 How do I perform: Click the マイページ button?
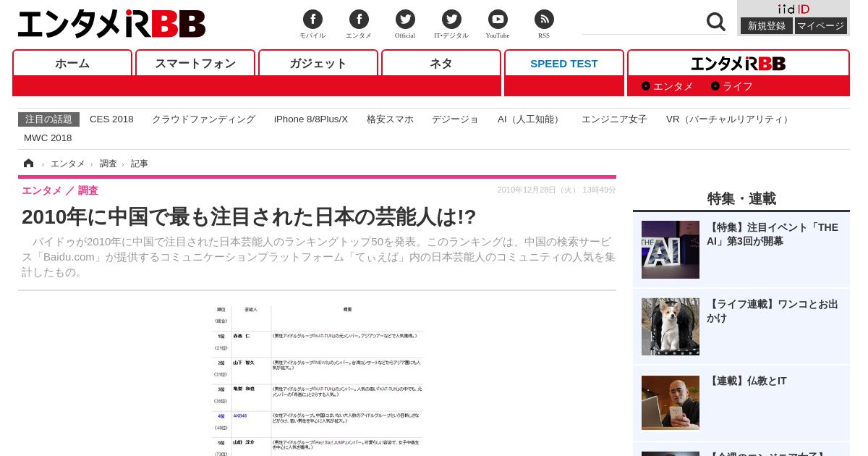point(821,25)
